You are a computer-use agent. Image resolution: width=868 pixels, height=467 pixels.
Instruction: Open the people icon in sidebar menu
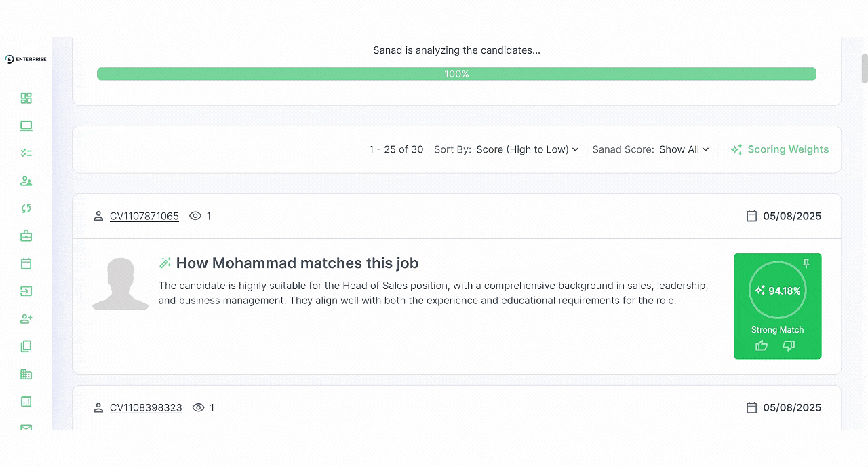pyautogui.click(x=26, y=181)
